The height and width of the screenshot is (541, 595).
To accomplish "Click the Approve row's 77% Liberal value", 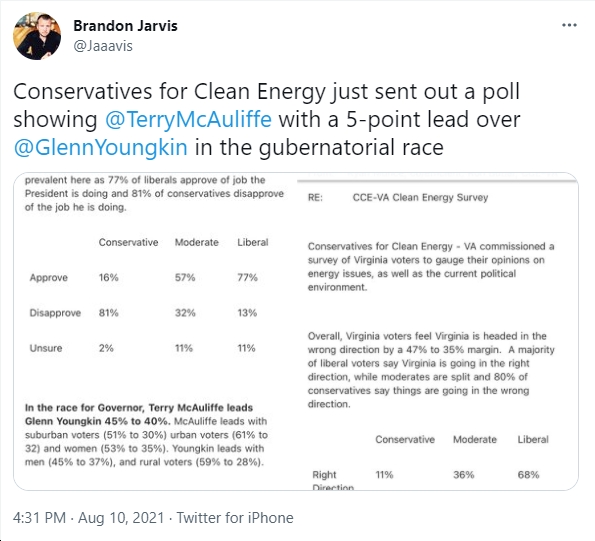I will (247, 278).
